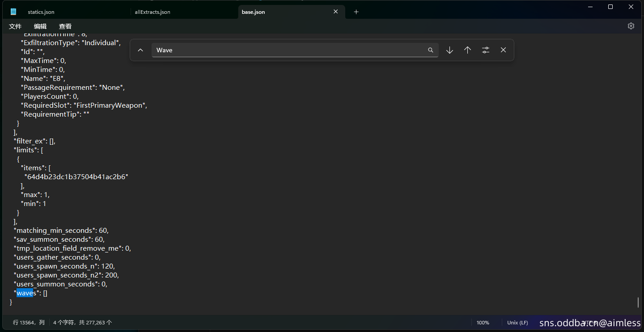Click the 100% zoom level in status bar
This screenshot has height=332, width=644.
click(x=483, y=323)
